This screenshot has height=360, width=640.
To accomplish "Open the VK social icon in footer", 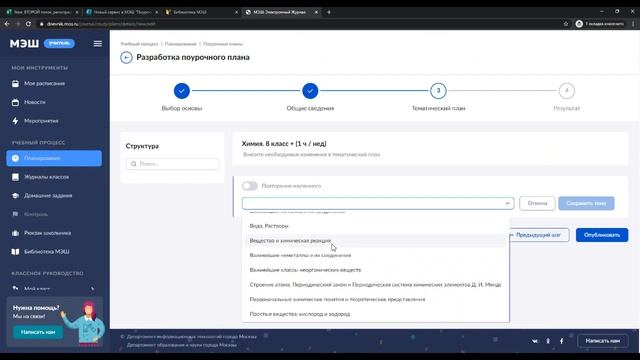I will click(x=535, y=341).
